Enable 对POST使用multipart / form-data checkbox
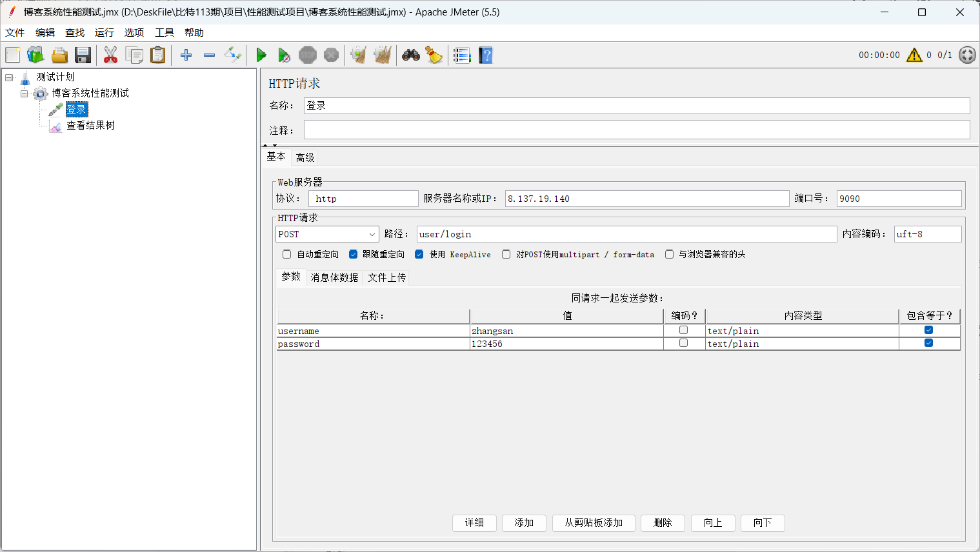 coord(506,255)
